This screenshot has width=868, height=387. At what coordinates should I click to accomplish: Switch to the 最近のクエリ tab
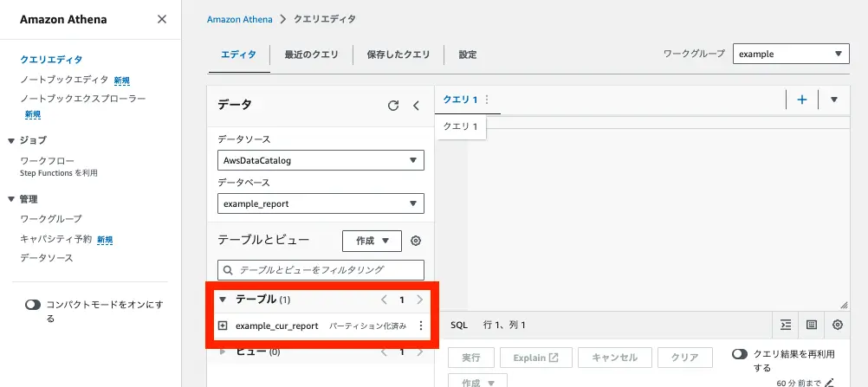[311, 55]
